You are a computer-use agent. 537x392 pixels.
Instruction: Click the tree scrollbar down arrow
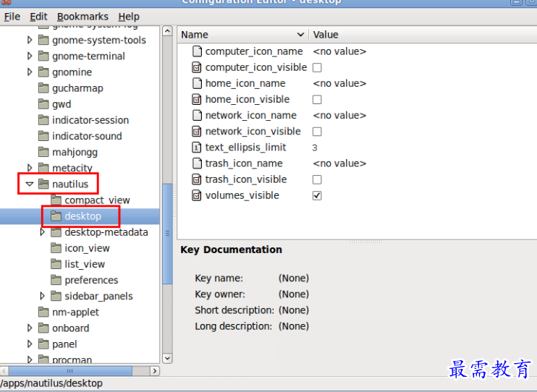pos(167,358)
